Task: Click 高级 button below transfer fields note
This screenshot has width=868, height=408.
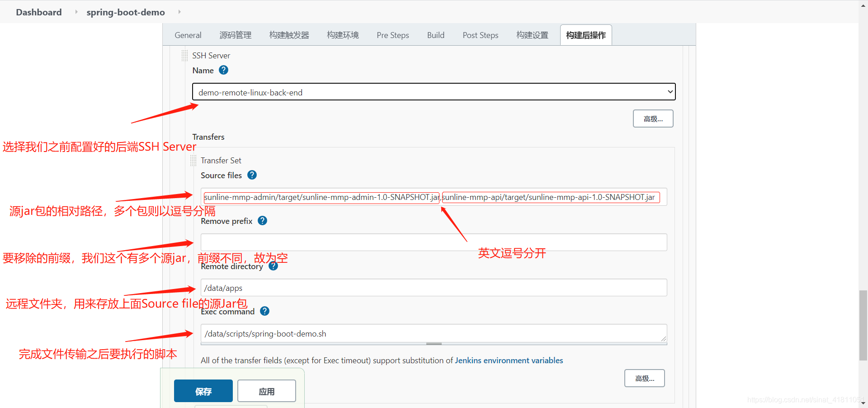Action: click(645, 378)
